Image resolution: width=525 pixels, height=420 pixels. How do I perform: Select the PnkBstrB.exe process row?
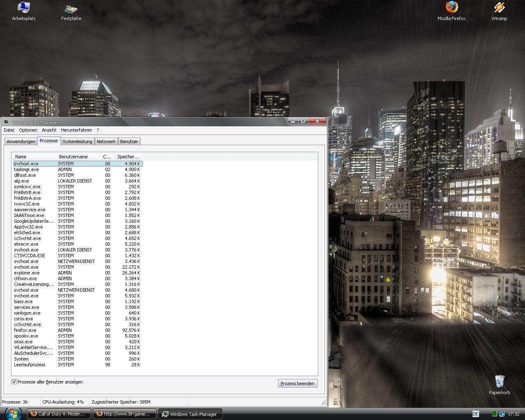[77, 192]
